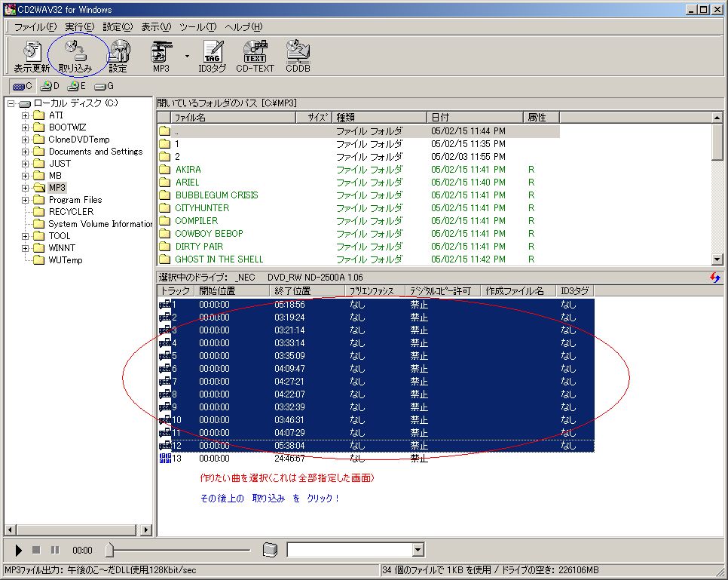Switch to drive D button
This screenshot has height=580, width=728.
(x=50, y=86)
